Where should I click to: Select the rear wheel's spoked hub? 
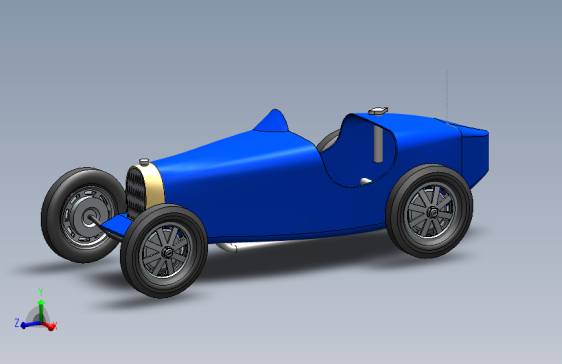[432, 211]
